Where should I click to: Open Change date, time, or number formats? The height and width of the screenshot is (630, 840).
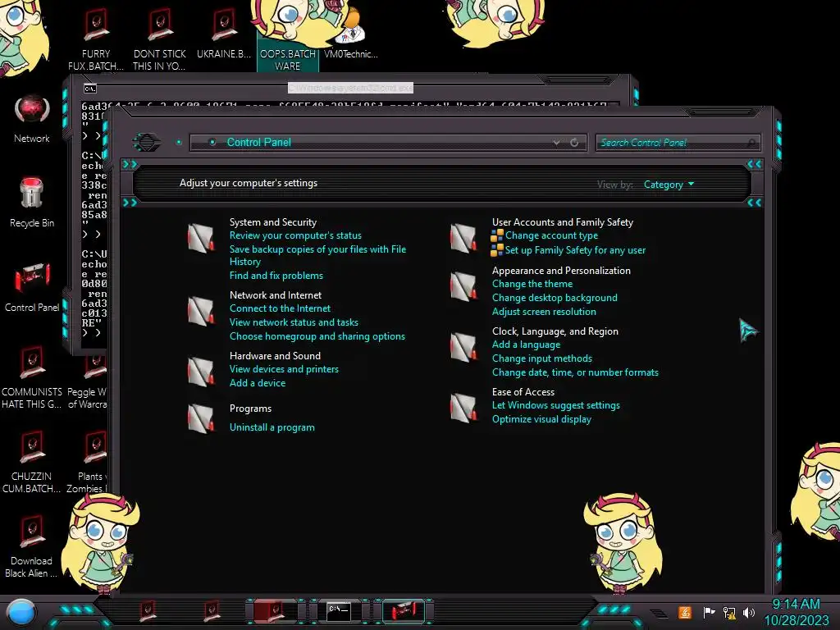575,372
